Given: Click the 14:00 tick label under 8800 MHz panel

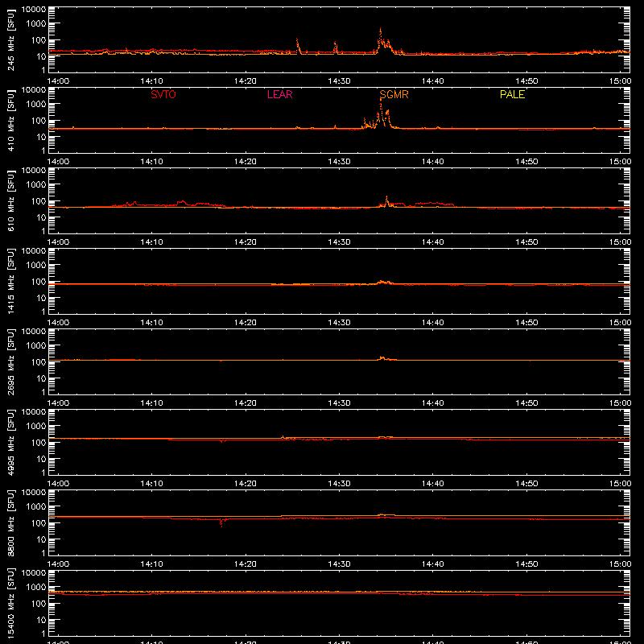Looking at the screenshot, I should coord(58,564).
